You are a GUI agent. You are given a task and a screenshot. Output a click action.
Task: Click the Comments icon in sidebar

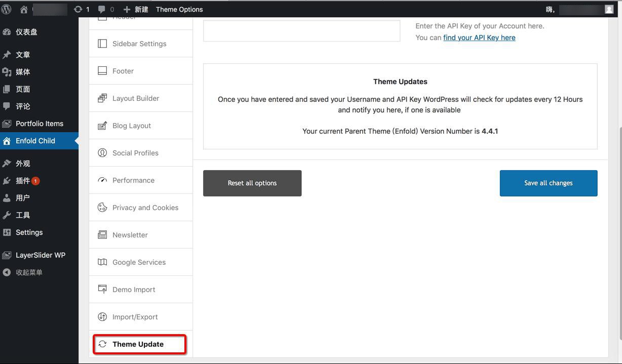coord(7,106)
